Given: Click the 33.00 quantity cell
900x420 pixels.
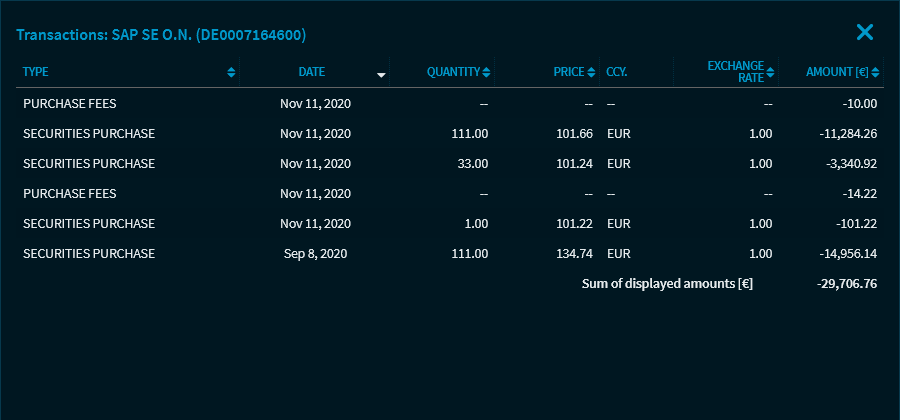Looking at the screenshot, I should 472,163.
